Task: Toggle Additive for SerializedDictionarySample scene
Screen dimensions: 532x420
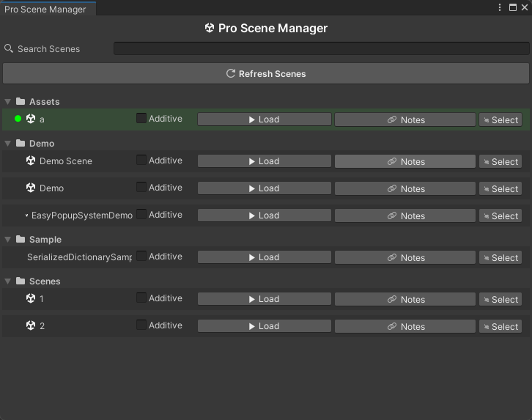Action: (141, 256)
